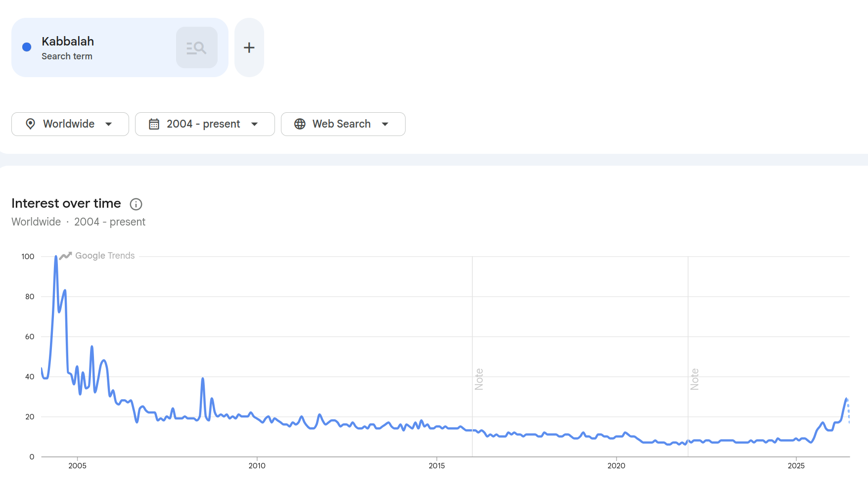Expand the 2004 - present date dropdown
868x500 pixels.
coord(205,124)
